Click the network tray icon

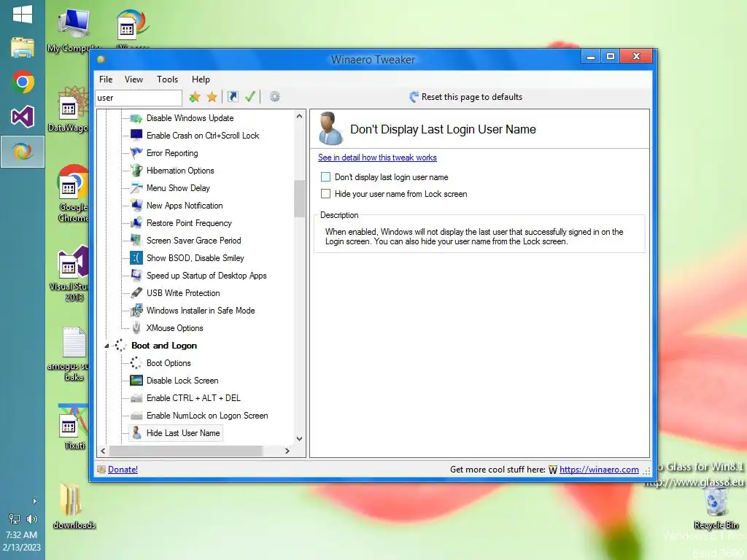(x=15, y=519)
